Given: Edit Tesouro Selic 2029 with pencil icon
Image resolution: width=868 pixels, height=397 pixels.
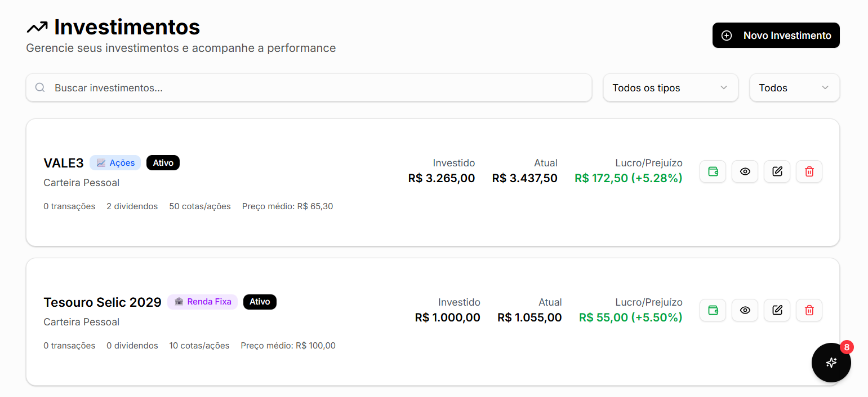Looking at the screenshot, I should [x=777, y=310].
